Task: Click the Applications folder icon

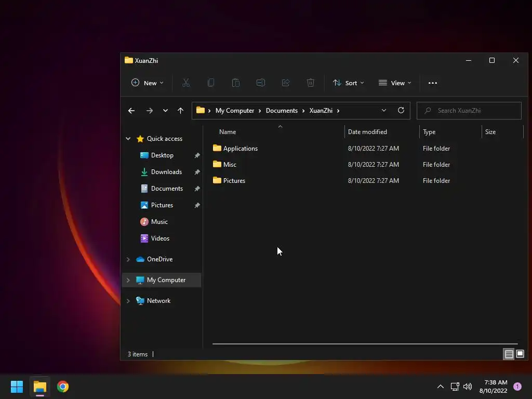Action: [x=217, y=148]
